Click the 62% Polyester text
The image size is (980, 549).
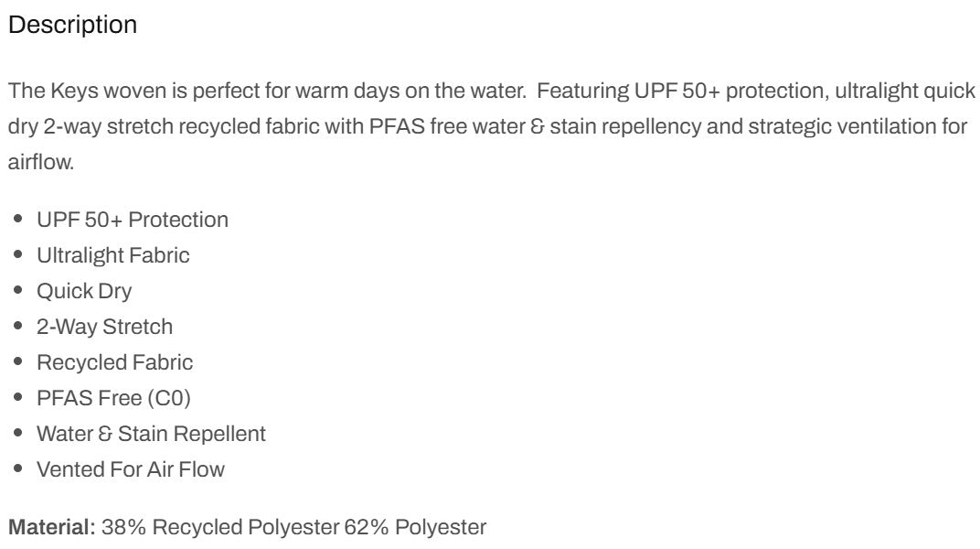point(415,527)
